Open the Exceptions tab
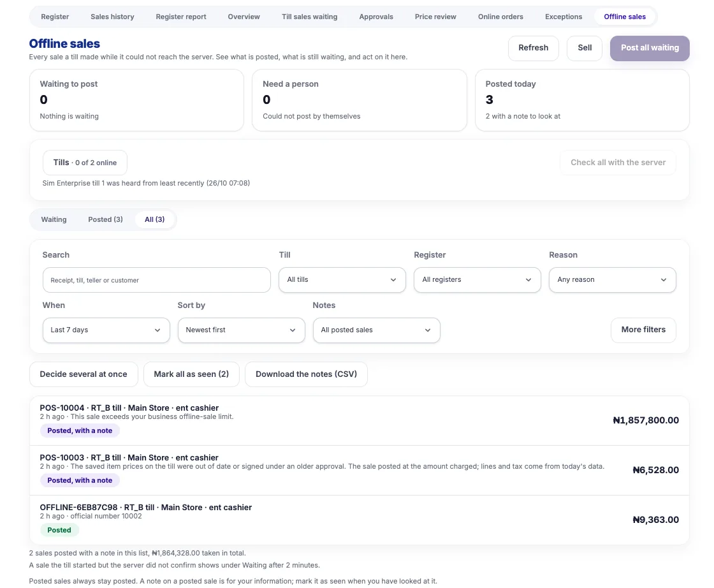Image resolution: width=714 pixels, height=588 pixels. (564, 17)
